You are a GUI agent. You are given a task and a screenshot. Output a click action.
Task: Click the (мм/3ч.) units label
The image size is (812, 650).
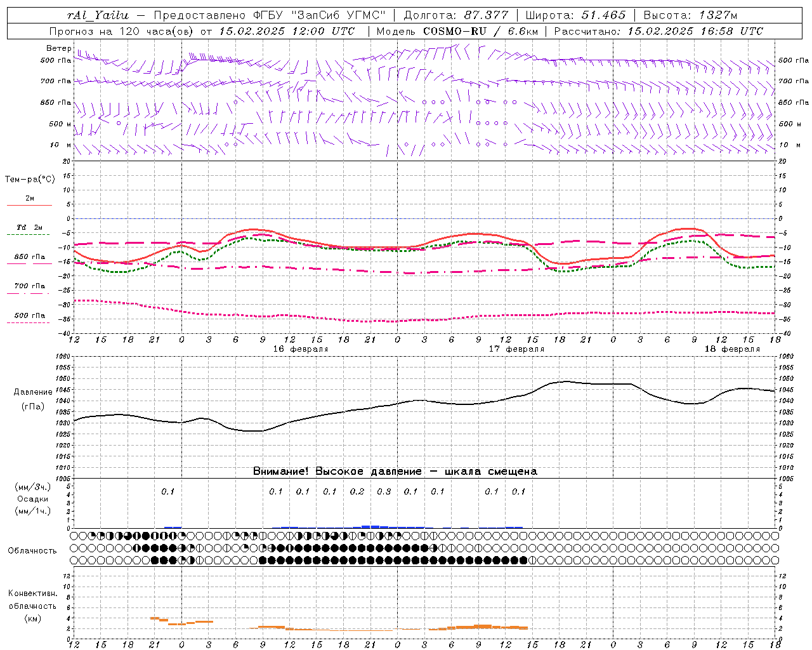coord(33,487)
